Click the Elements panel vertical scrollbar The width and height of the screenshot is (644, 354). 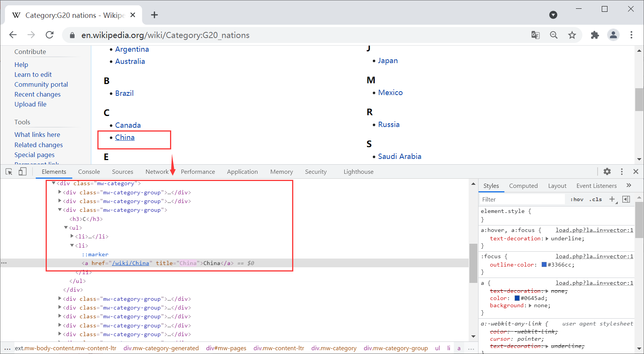473,263
